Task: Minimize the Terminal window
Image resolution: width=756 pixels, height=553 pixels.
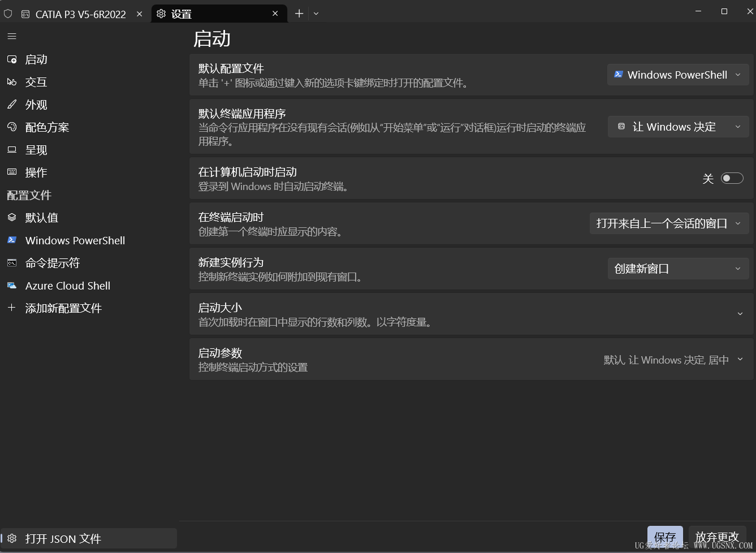Action: point(698,11)
